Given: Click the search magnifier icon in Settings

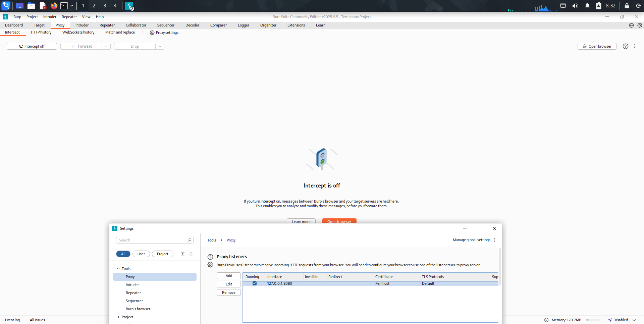Looking at the screenshot, I should point(190,240).
